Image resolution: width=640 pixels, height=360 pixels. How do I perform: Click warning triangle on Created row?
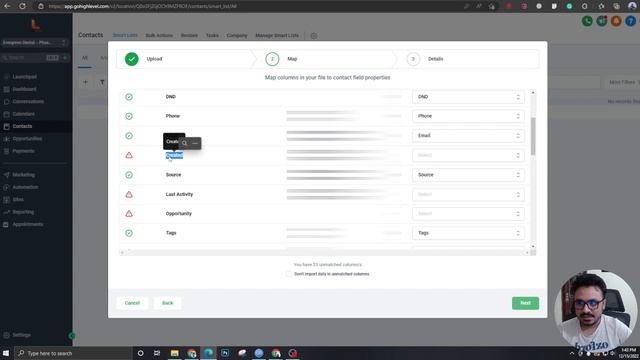(x=129, y=155)
